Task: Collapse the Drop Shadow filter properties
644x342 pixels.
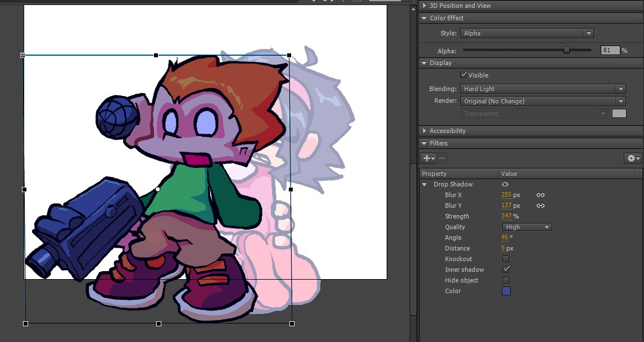Action: [425, 185]
